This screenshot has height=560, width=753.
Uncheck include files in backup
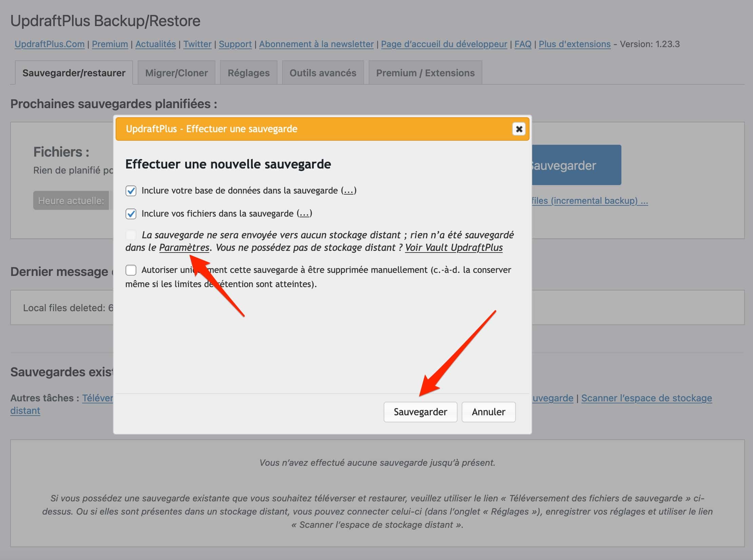pyautogui.click(x=131, y=214)
